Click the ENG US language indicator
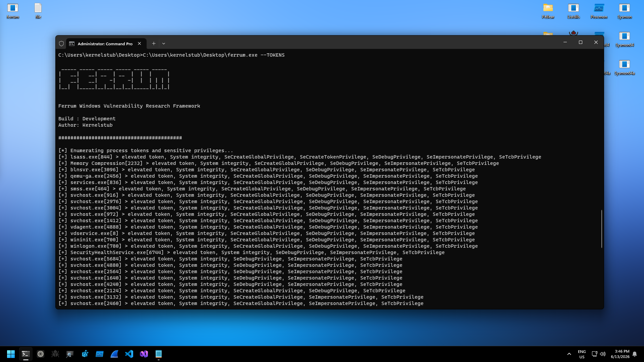Screen dimensions: 644x362 (582, 354)
